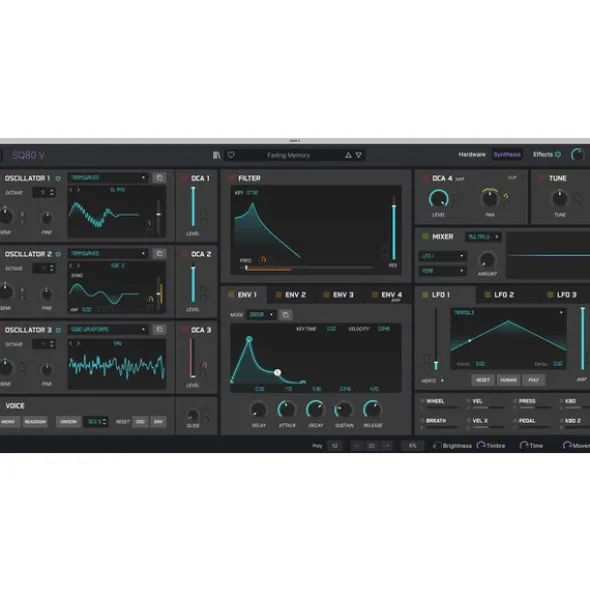Open Oscillator 2 wave category dropdown
Viewport: 590px width, 591px height.
click(x=108, y=253)
